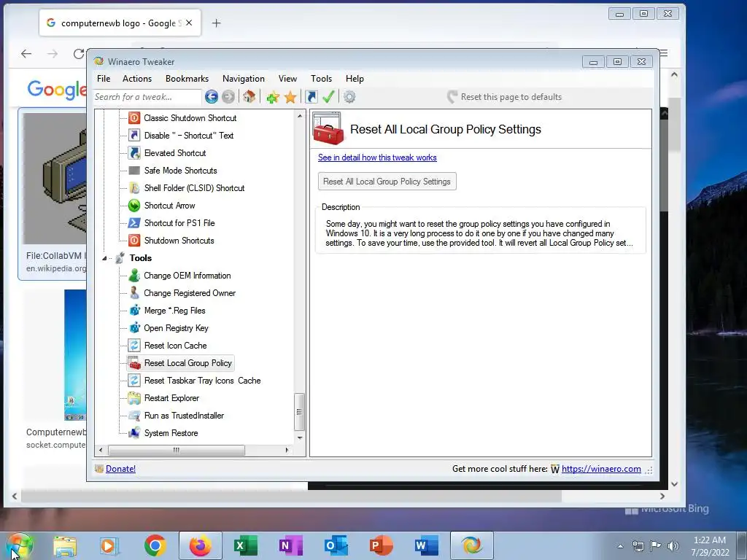Close the computernewb logo Chrome tab
Image resolution: width=747 pixels, height=560 pixels.
[189, 23]
